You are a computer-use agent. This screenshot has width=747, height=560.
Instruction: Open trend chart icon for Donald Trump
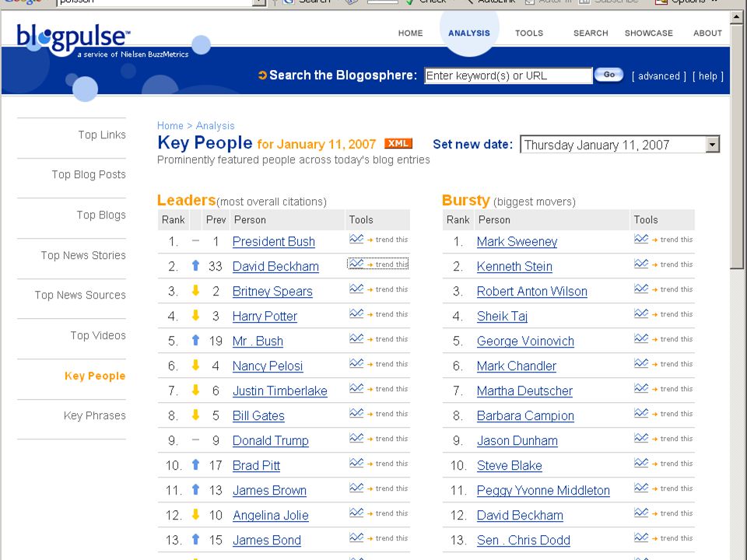coord(356,438)
